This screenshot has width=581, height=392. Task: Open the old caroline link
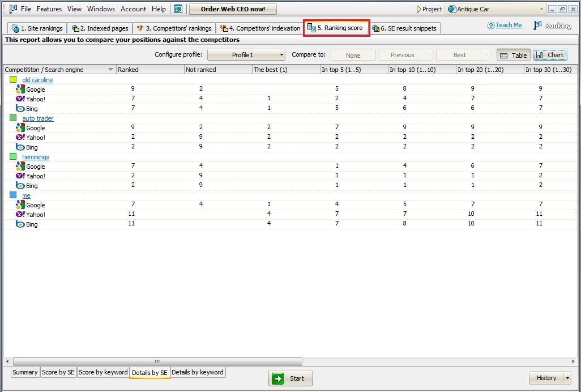pyautogui.click(x=37, y=80)
